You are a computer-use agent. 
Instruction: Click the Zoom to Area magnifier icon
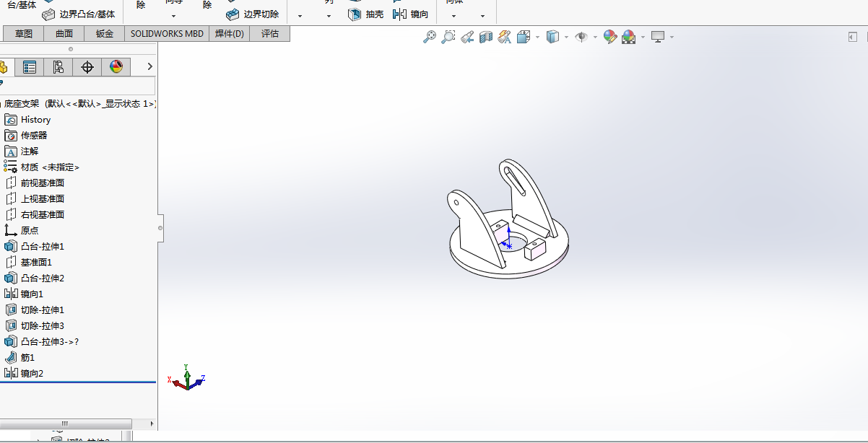[448, 37]
